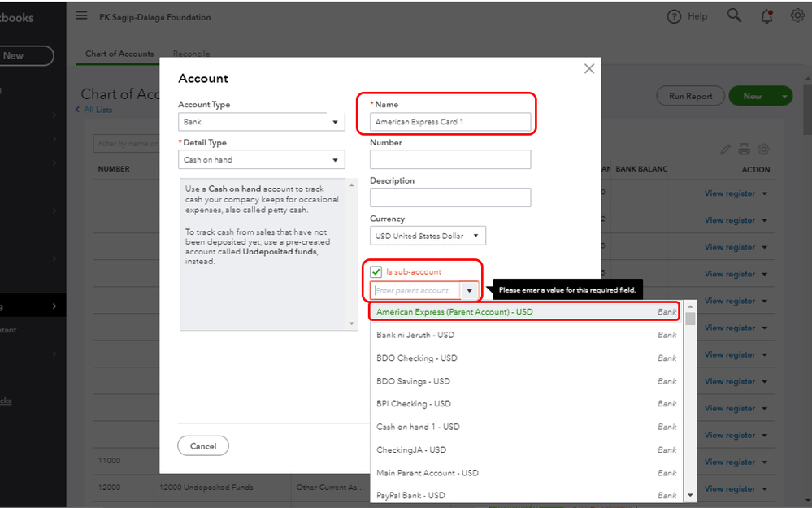Open the hamburger navigation menu
Screen dimensions: 812x508
[x=81, y=16]
